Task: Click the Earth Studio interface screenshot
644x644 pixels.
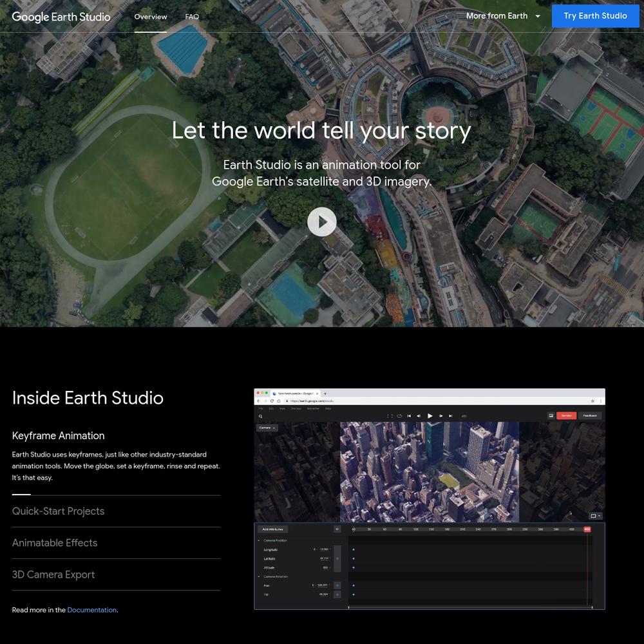Action: pos(429,498)
